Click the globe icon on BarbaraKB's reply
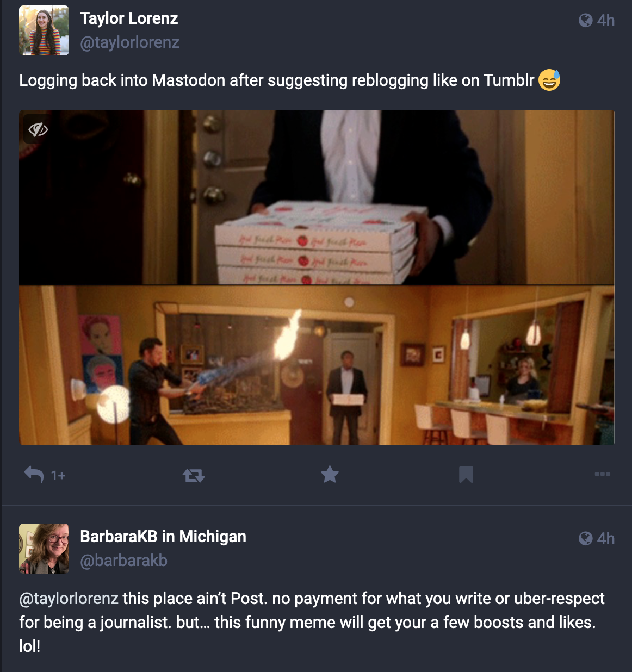This screenshot has height=672, width=632. (586, 539)
